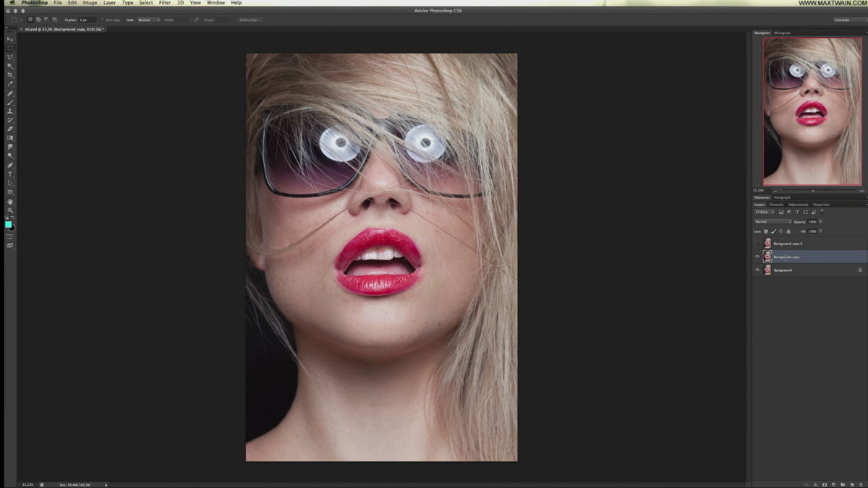Hide the Background layer
Image resolution: width=868 pixels, height=488 pixels.
coord(757,270)
